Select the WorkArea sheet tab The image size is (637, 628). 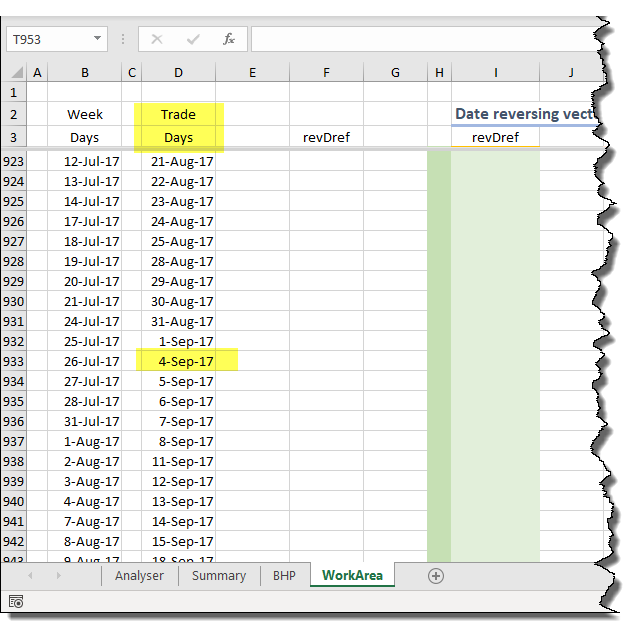(352, 575)
